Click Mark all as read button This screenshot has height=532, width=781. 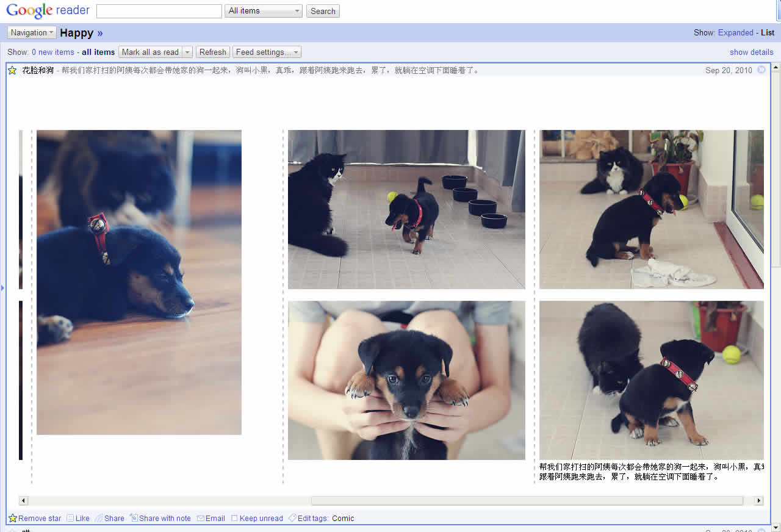coord(150,52)
